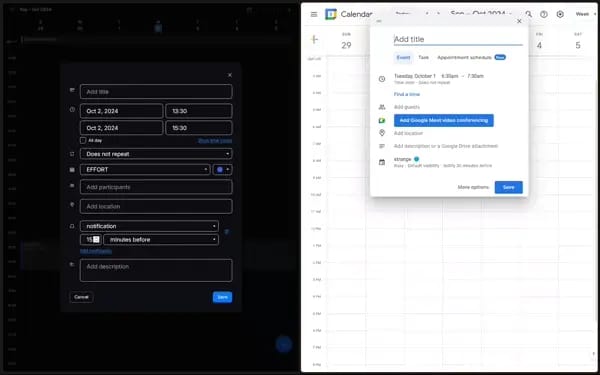600x375 pixels.
Task: Click the 13:30 start time field
Action: (x=199, y=111)
